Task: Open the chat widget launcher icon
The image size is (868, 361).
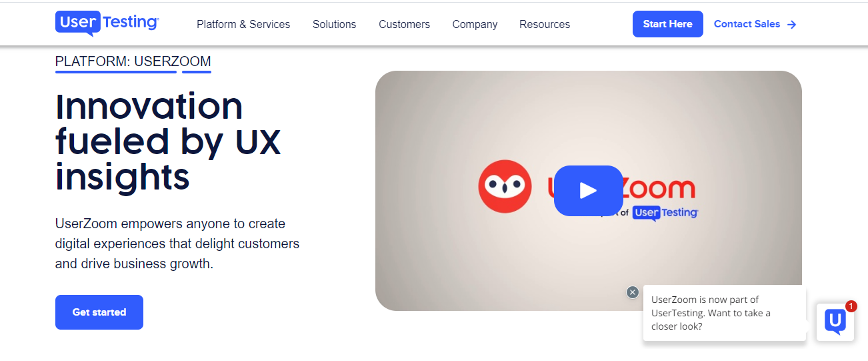Action: pyautogui.click(x=835, y=322)
